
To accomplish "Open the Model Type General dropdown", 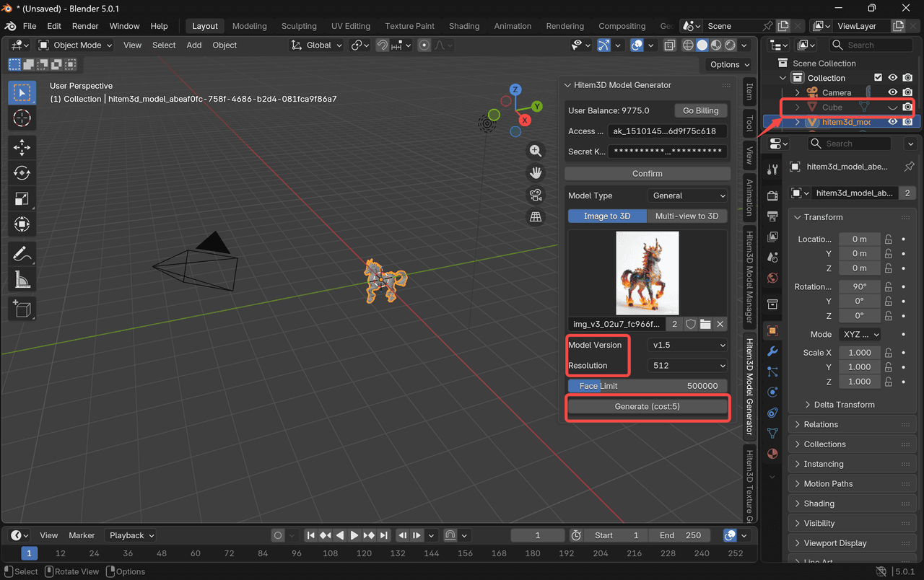I will tap(687, 195).
